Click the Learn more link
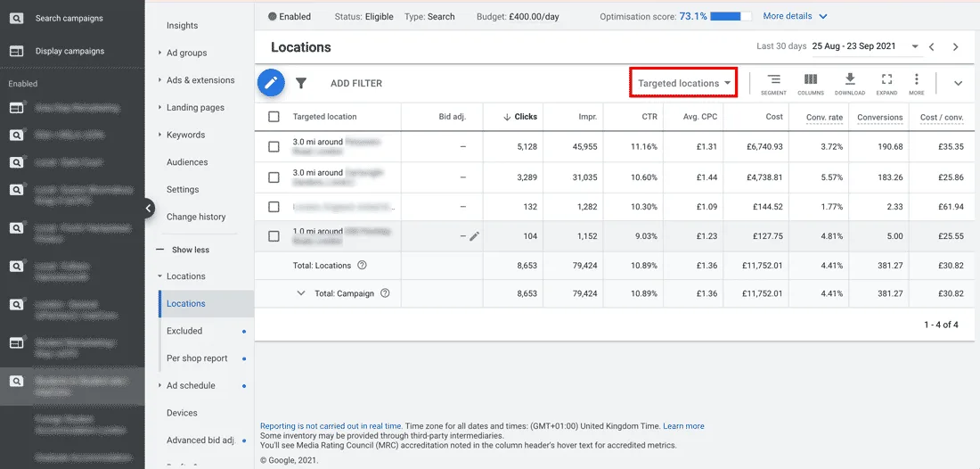Screen dimensions: 980x469 [x=683, y=426]
